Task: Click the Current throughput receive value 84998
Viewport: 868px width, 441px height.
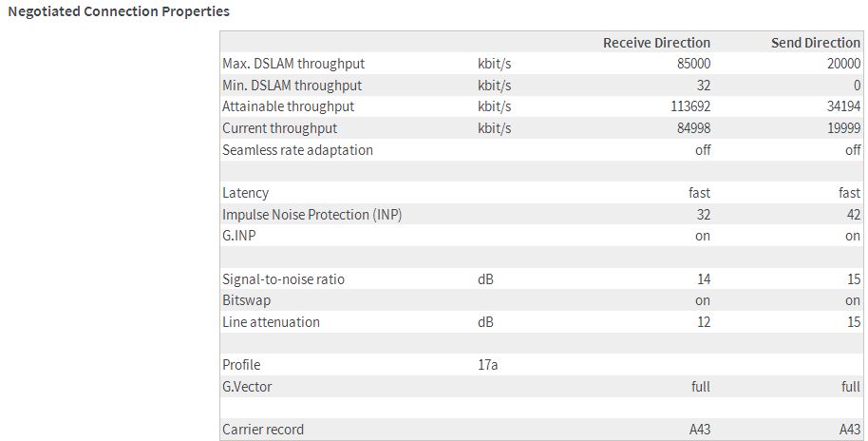Action: pos(693,128)
